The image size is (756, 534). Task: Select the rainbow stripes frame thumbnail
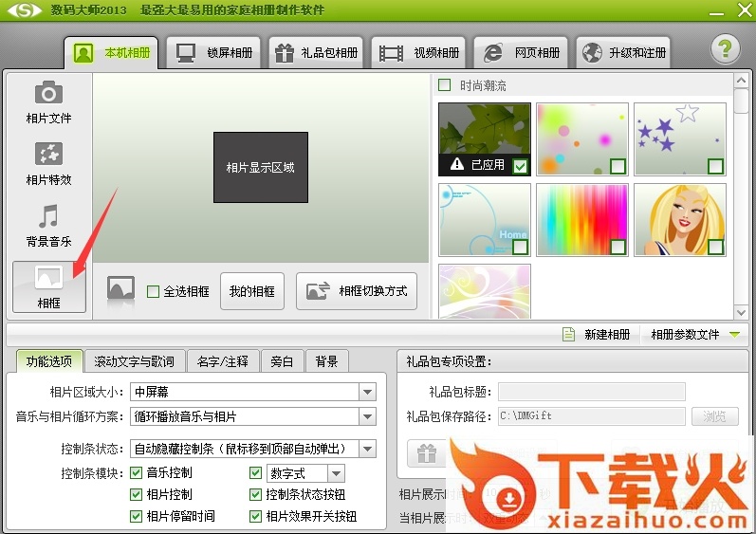pos(582,220)
